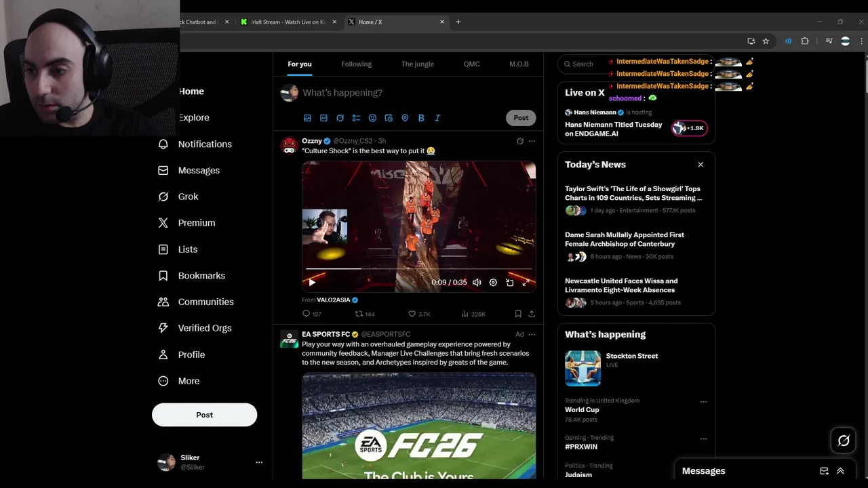Switch to Following tab
This screenshot has height=488, width=868.
click(x=356, y=64)
